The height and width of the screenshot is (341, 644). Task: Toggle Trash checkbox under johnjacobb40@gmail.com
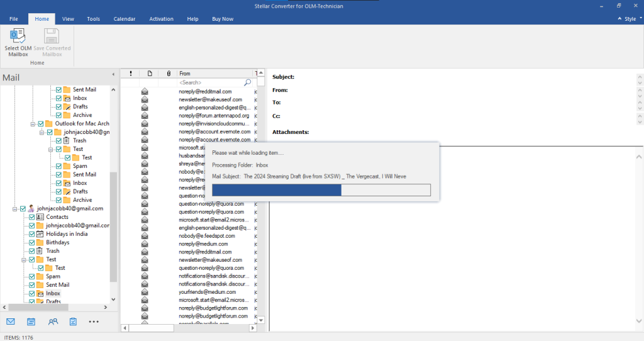click(31, 251)
